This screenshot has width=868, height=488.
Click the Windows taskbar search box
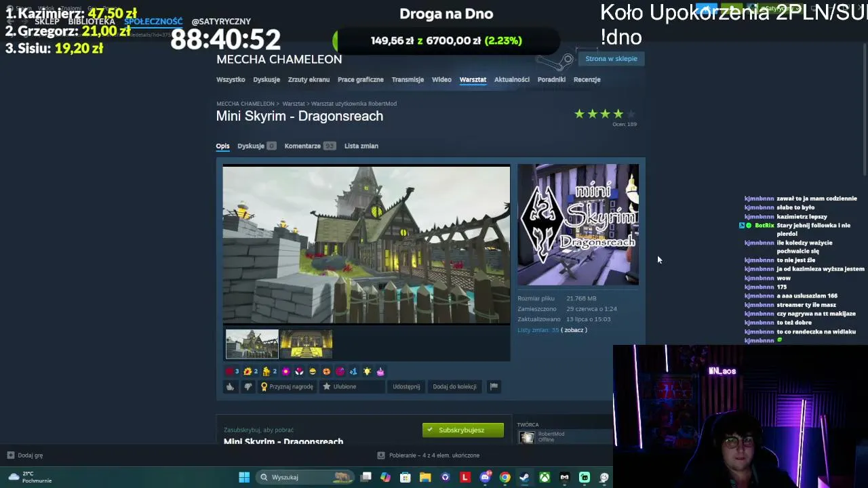click(305, 477)
